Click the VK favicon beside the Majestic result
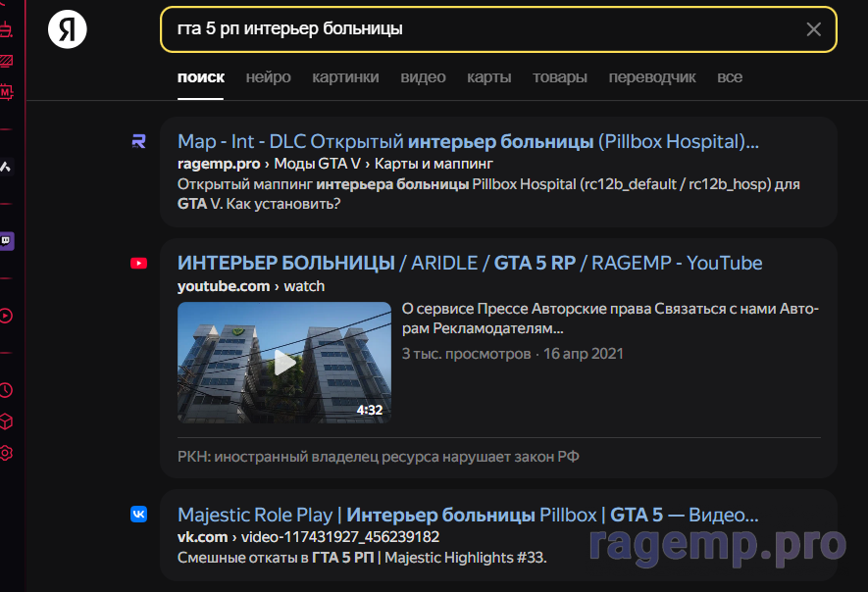 [138, 514]
